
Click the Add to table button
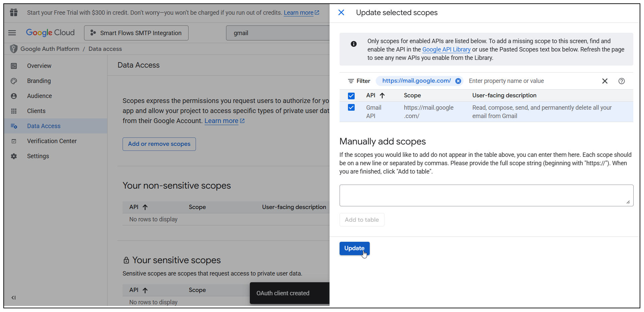click(x=362, y=220)
